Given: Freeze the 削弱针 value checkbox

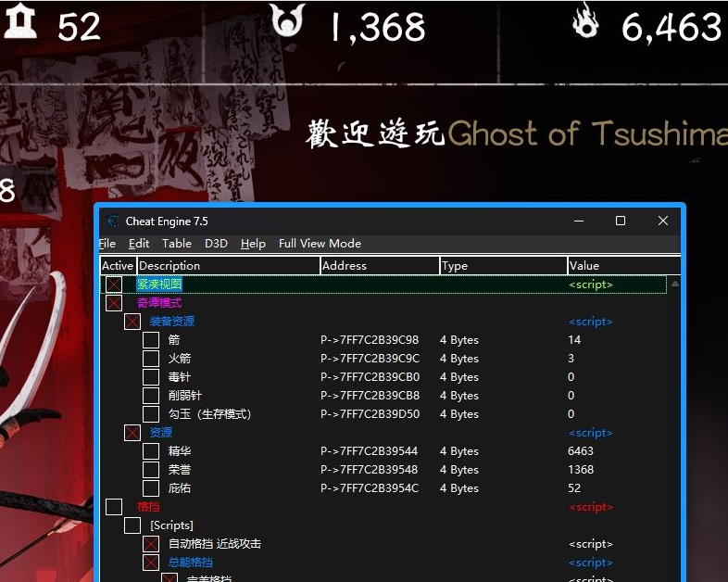Looking at the screenshot, I should [151, 396].
